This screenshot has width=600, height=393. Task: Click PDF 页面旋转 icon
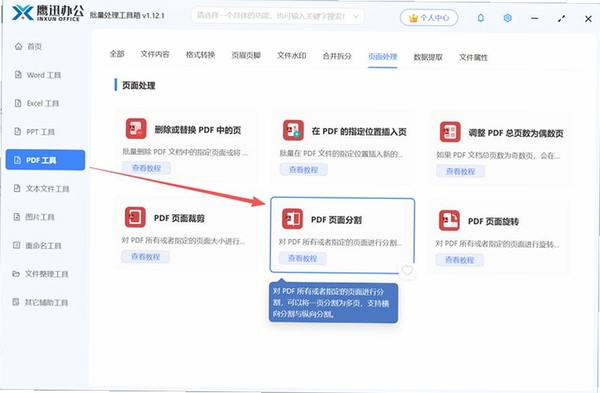click(449, 220)
